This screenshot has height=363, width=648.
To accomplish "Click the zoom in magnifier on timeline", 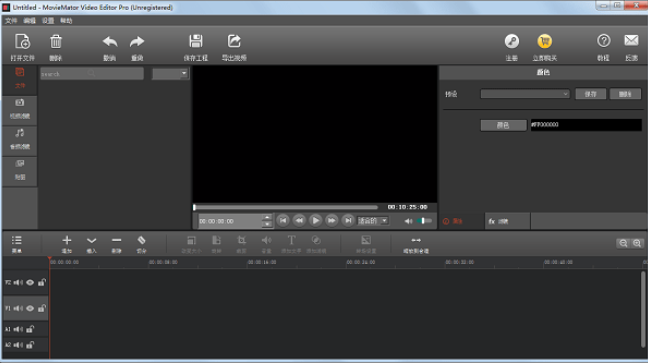I will [x=637, y=243].
